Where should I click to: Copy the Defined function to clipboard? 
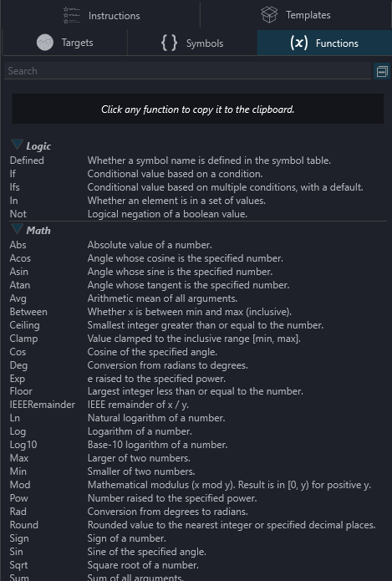[27, 161]
